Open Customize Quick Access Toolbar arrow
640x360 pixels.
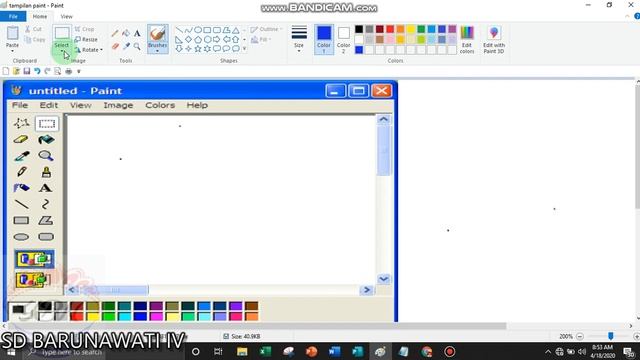click(79, 71)
